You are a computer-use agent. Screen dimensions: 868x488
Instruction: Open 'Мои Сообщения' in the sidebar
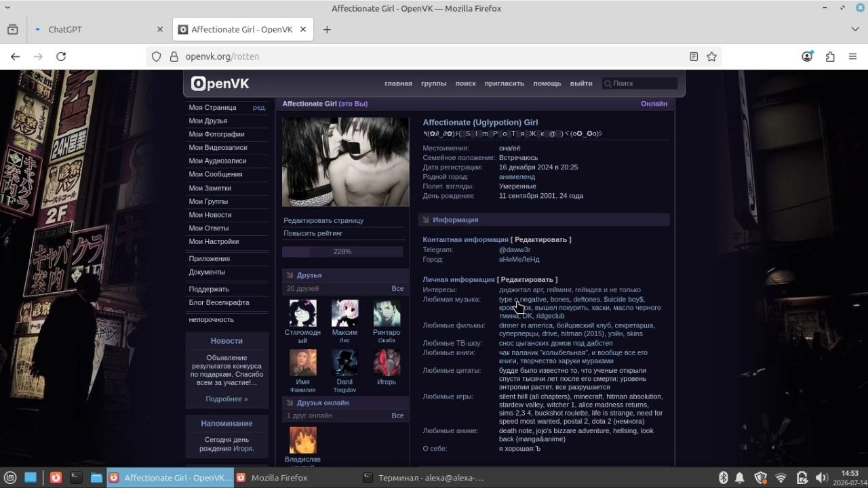(215, 174)
